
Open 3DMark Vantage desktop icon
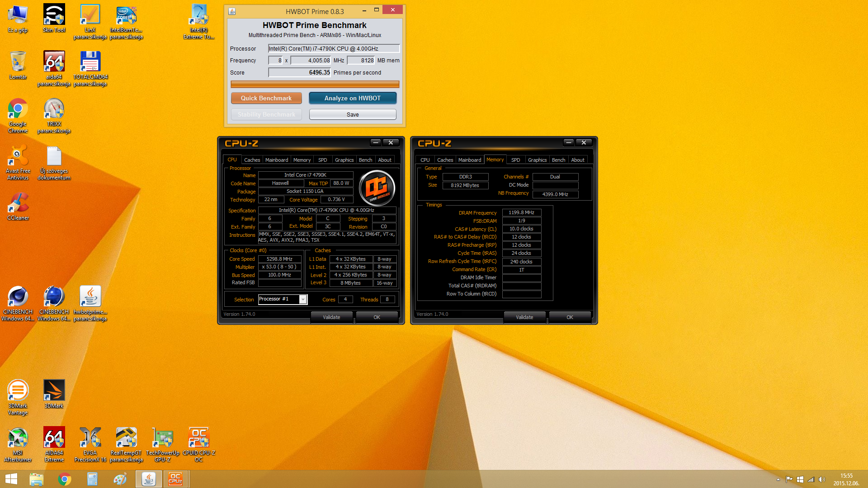(x=18, y=397)
